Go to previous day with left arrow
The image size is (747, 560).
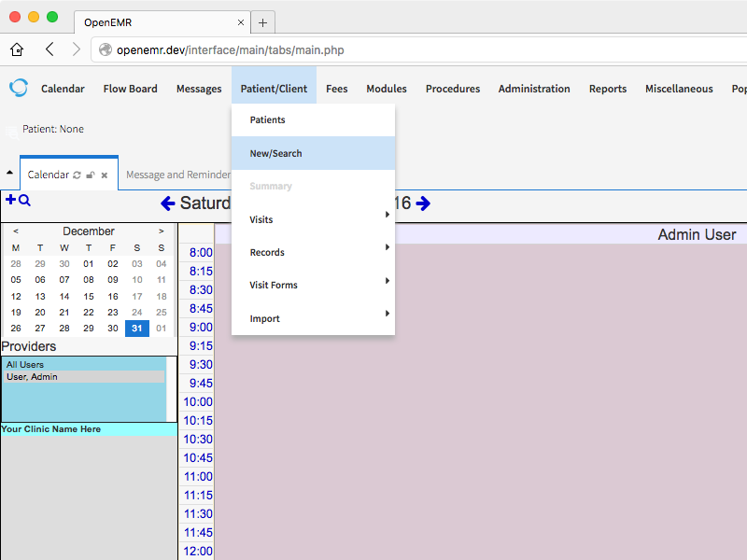(x=168, y=203)
